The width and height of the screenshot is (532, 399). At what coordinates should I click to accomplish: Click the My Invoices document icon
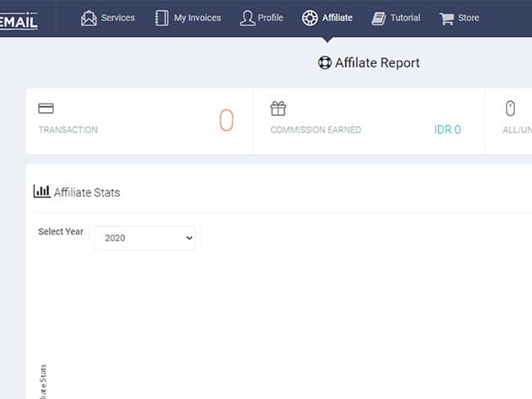click(x=162, y=18)
